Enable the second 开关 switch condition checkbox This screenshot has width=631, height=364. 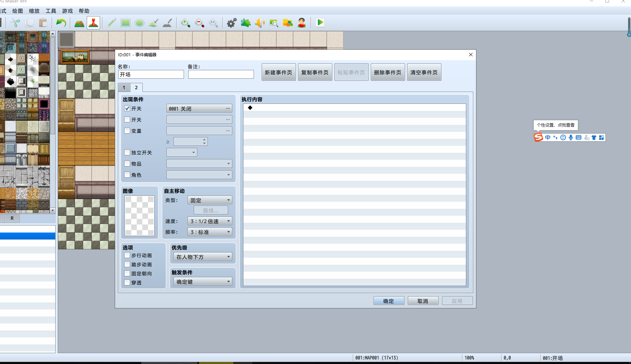(x=127, y=120)
